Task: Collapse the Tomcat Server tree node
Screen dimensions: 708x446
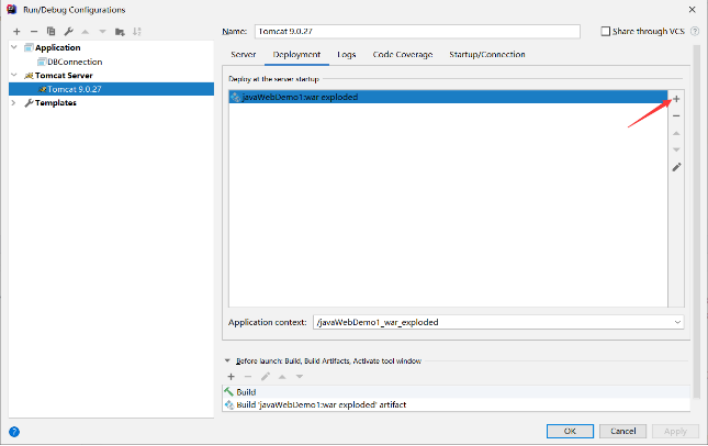Action: tap(14, 75)
